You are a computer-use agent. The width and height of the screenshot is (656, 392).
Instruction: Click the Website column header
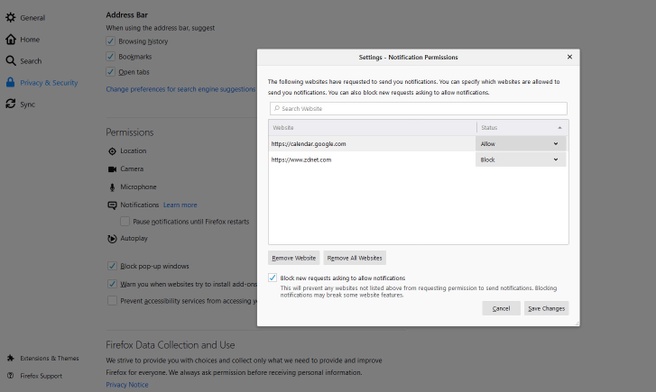tap(372, 128)
